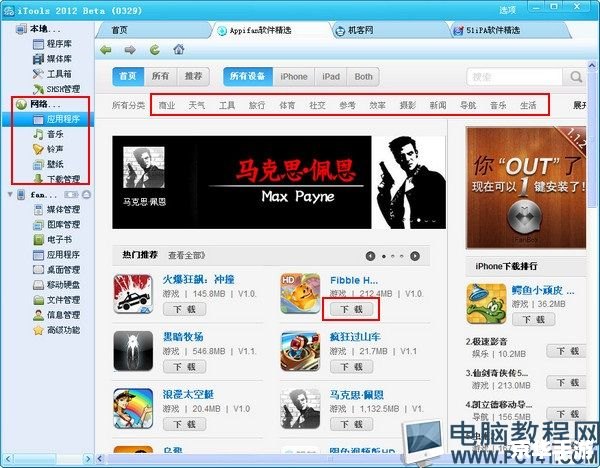Image resolution: width=600 pixels, height=468 pixels.
Task: Click the forward arrow navigation icon
Action: point(130,50)
